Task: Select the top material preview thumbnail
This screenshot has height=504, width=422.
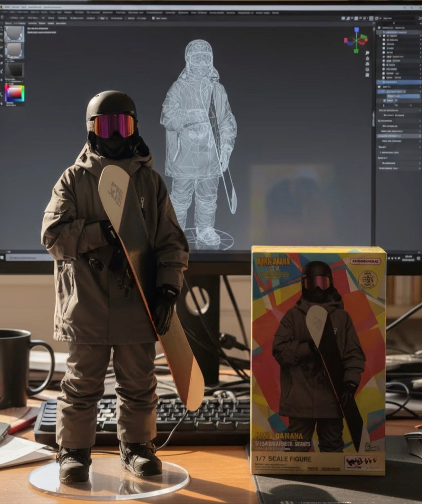Action: click(x=14, y=34)
